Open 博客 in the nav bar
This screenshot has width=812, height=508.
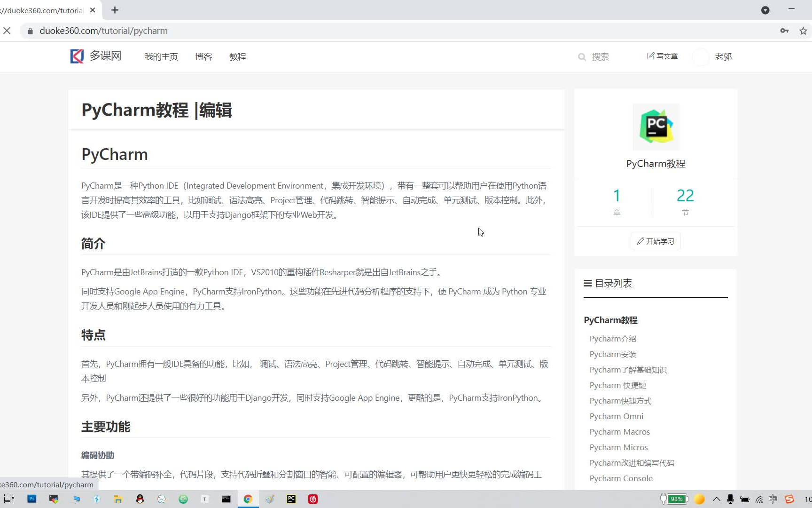coord(203,57)
